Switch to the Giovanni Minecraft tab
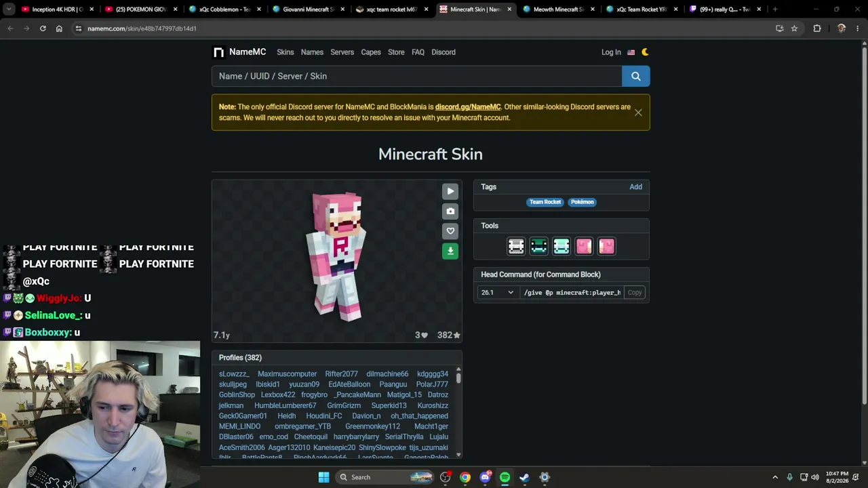868x488 pixels. [x=309, y=9]
